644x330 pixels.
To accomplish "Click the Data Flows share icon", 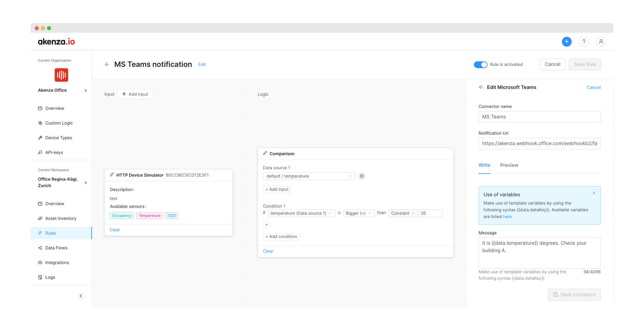I will [x=40, y=248].
